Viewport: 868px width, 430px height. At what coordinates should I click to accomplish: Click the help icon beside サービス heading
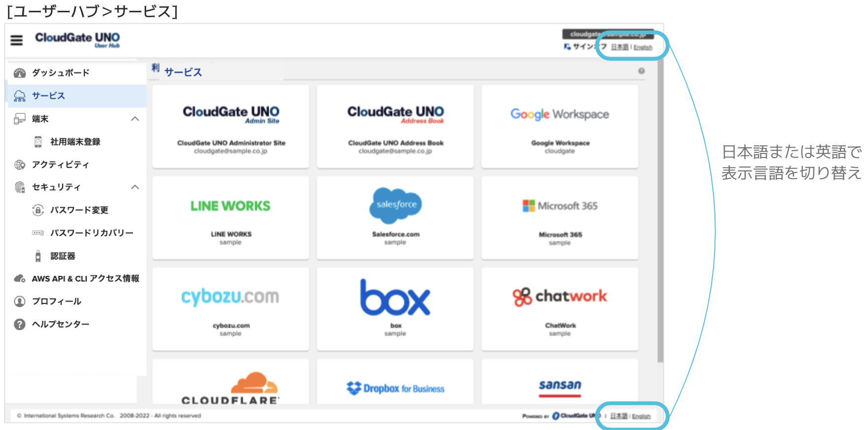(x=642, y=71)
